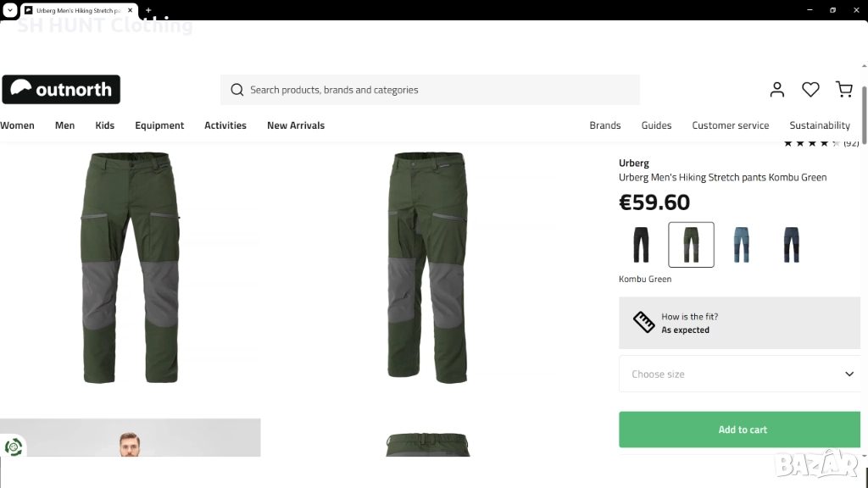Open the front view pants image

[131, 267]
